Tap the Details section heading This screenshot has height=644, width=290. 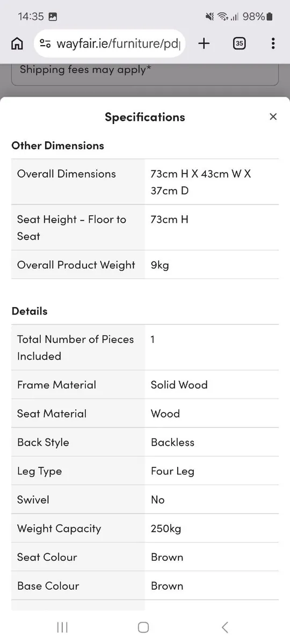click(30, 311)
